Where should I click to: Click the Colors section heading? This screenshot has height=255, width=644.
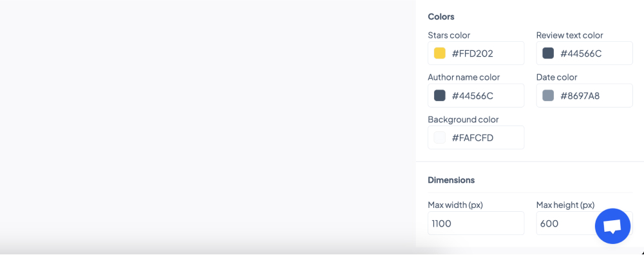point(441,17)
